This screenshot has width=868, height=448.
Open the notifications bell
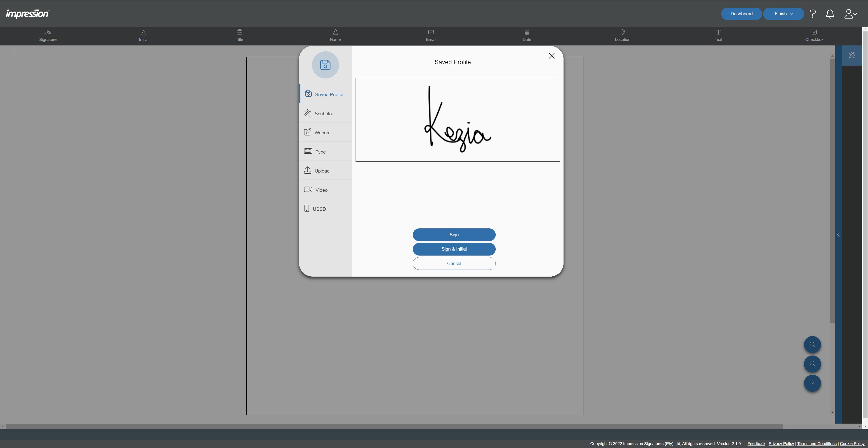pyautogui.click(x=830, y=14)
